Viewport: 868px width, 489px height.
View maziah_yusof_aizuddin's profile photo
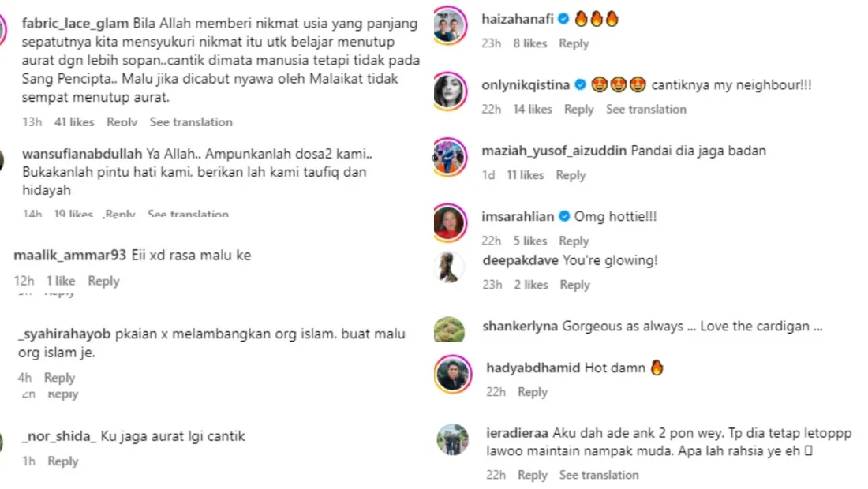[x=450, y=157]
